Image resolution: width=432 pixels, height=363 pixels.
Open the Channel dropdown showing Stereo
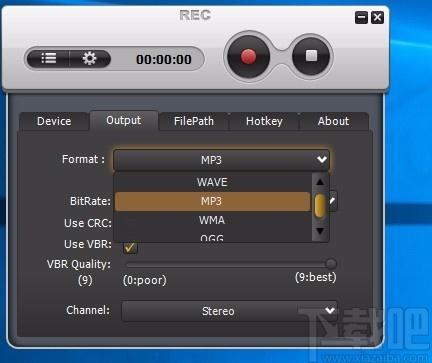(x=230, y=311)
